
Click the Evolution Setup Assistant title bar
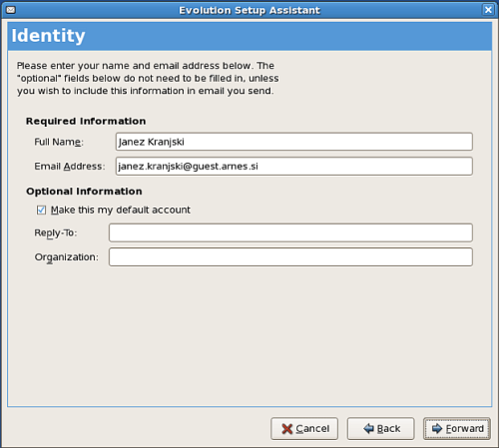(x=249, y=10)
